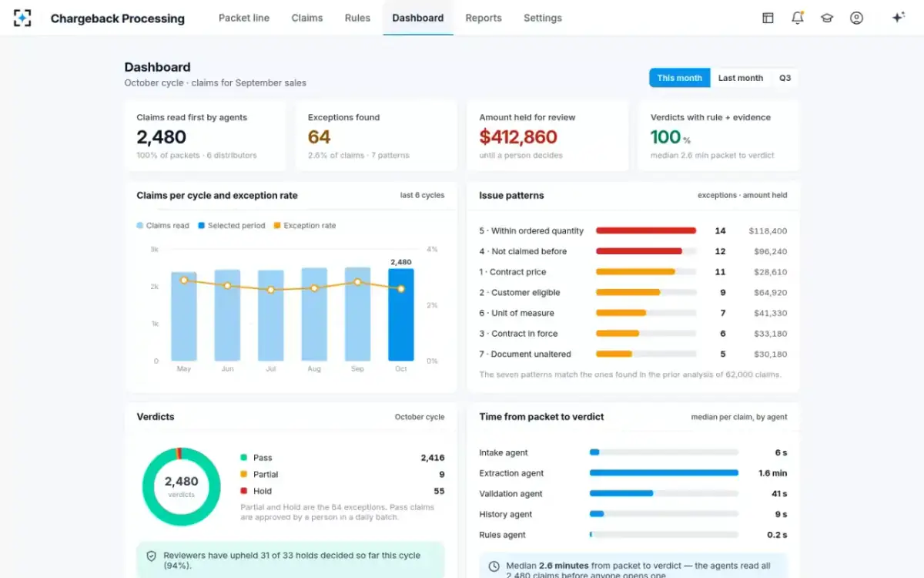
Task: Select the Partial verdict legend row
Action: coord(343,475)
